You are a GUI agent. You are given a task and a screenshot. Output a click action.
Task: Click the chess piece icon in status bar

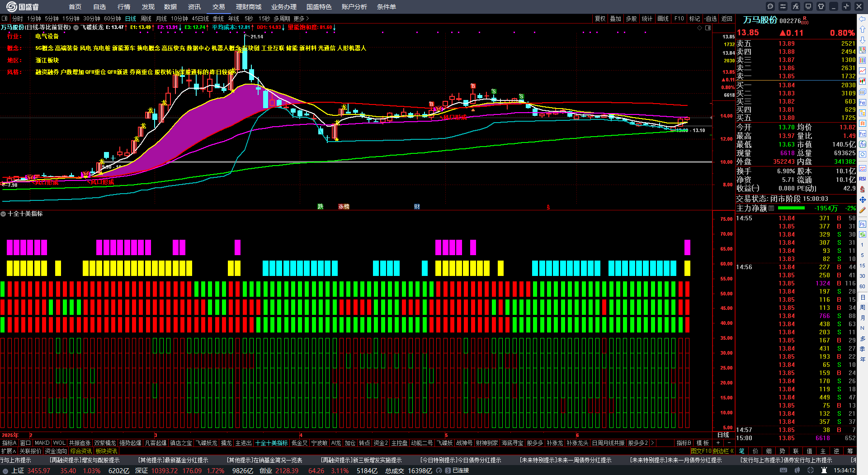(x=824, y=470)
